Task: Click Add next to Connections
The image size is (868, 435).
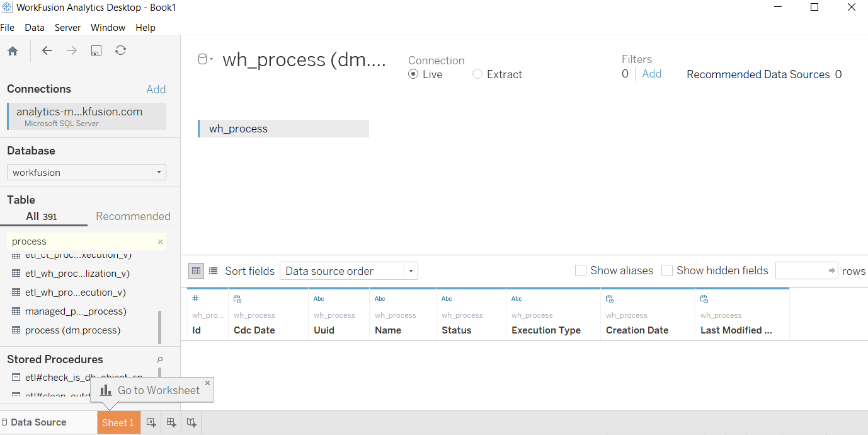Action: tap(156, 90)
